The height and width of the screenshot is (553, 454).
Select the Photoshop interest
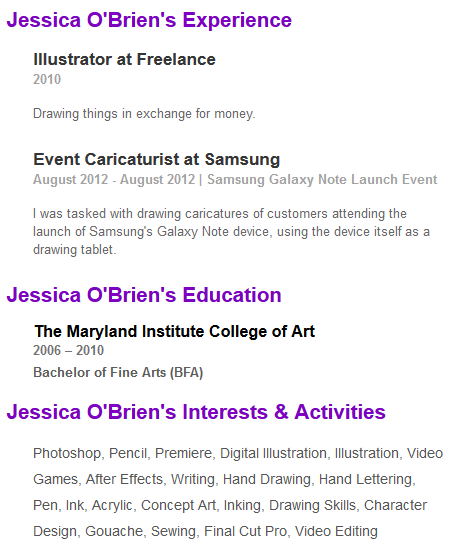pyautogui.click(x=67, y=454)
